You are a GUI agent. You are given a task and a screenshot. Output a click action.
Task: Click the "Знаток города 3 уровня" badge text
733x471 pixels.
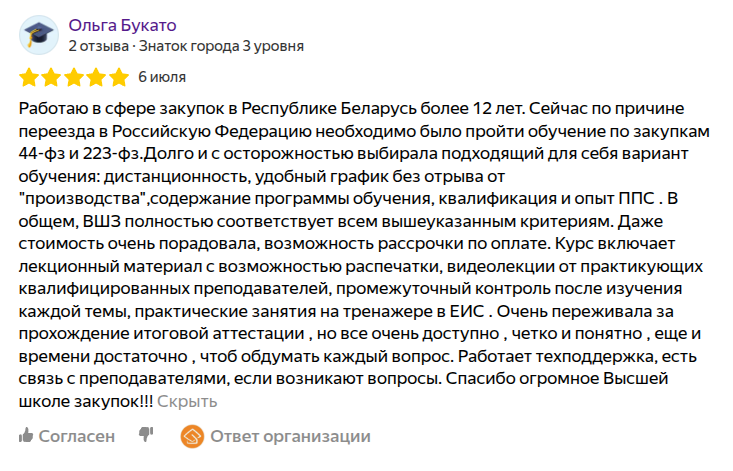click(x=221, y=46)
